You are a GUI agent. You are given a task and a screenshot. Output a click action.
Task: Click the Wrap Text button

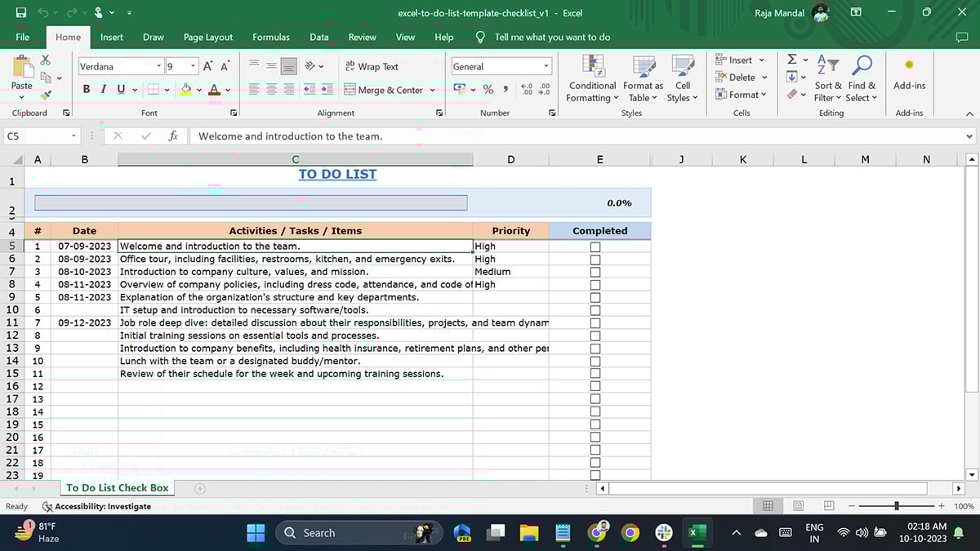point(372,67)
